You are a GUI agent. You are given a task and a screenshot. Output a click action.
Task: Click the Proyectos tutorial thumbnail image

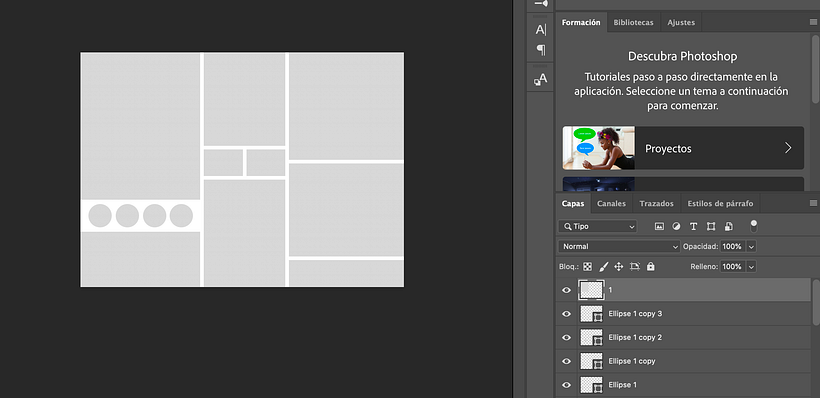coord(599,148)
